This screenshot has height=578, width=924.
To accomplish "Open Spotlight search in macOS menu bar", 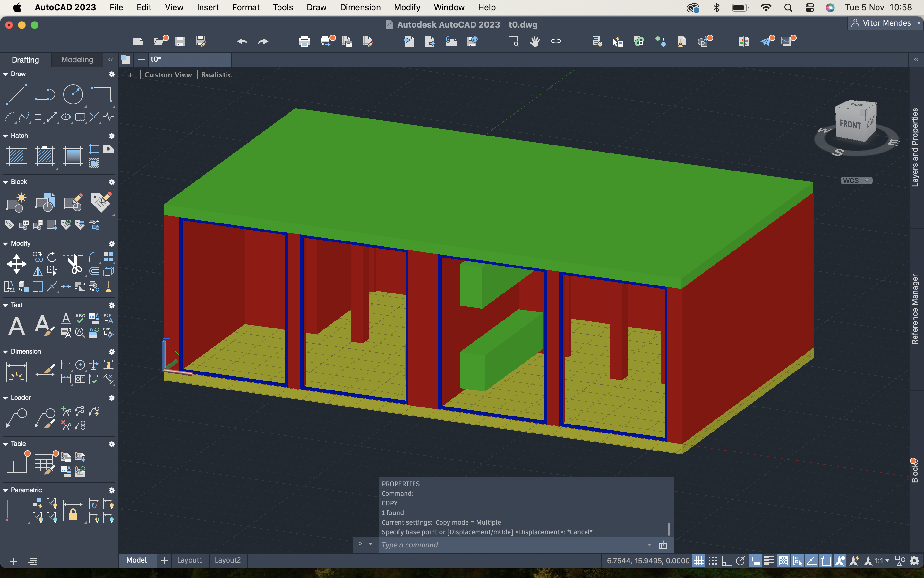I will coord(788,8).
